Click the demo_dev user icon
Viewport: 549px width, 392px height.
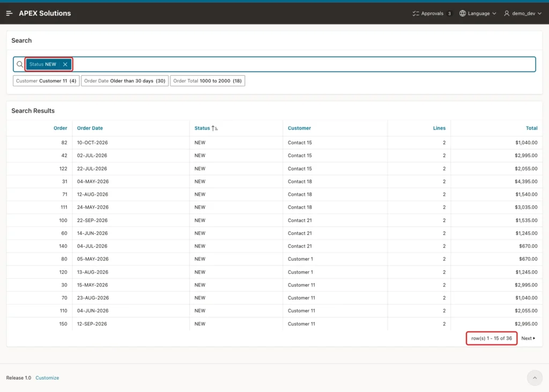[507, 13]
